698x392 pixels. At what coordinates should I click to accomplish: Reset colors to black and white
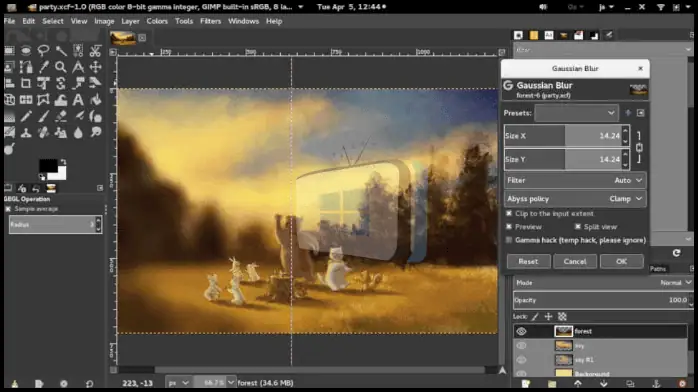pyautogui.click(x=42, y=177)
